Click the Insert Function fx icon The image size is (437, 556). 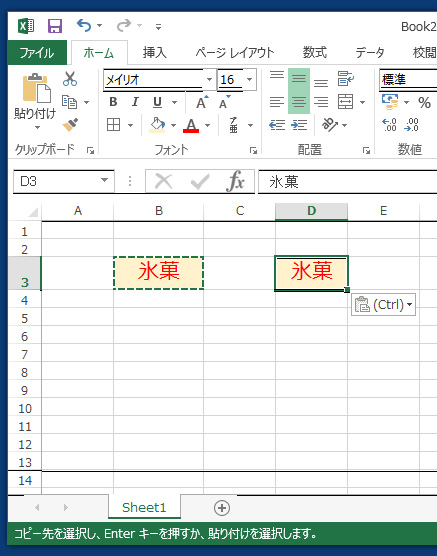(x=236, y=181)
